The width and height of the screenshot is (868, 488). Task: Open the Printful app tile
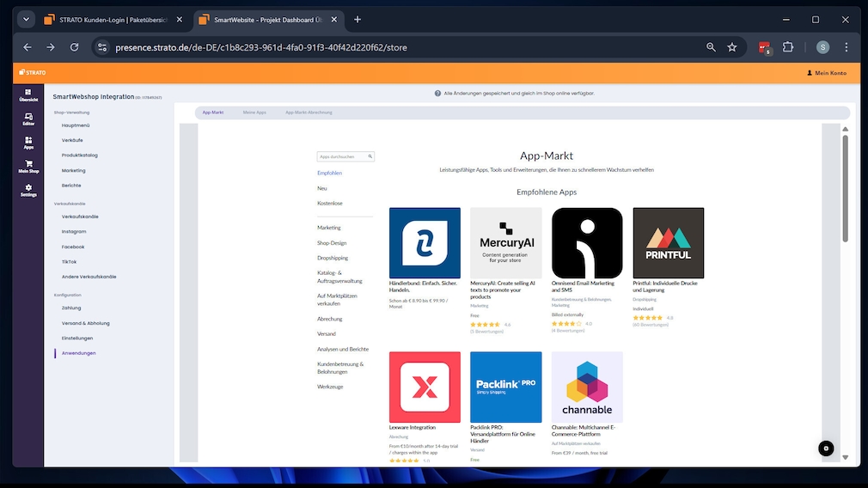click(x=668, y=243)
